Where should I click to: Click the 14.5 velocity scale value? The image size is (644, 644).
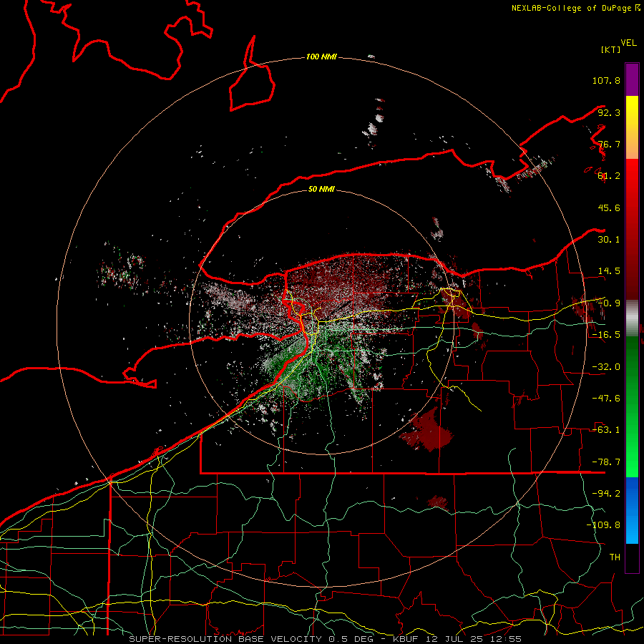(x=609, y=271)
